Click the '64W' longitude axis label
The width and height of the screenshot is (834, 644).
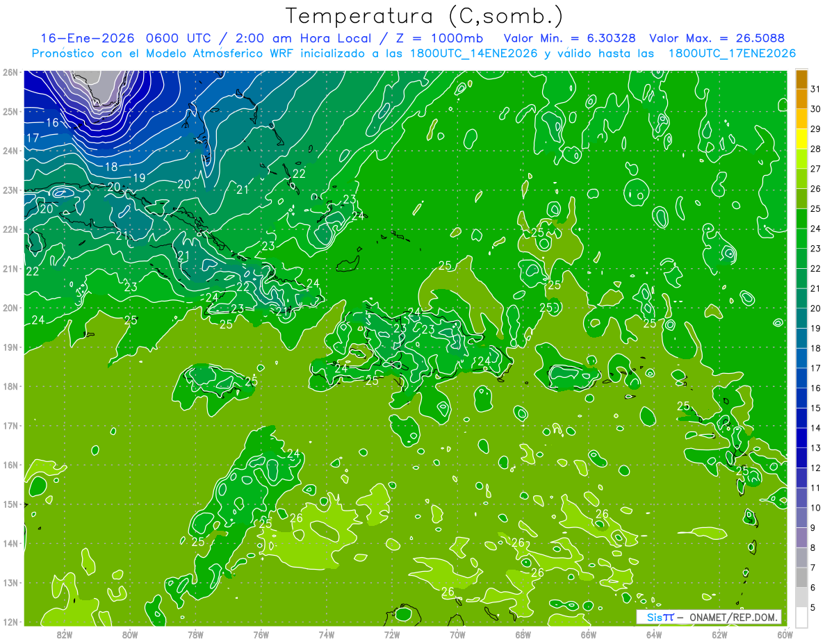point(654,634)
